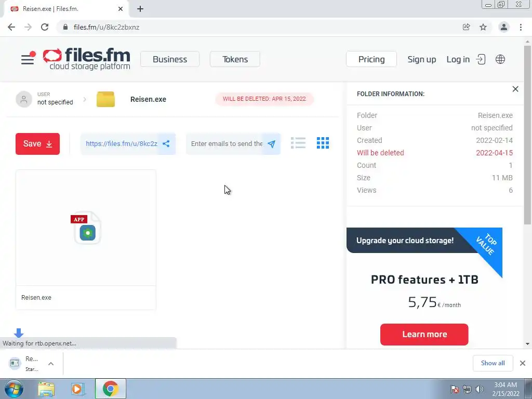This screenshot has width=532, height=399.
Task: Open the hamburger menu icon
Action: coord(28,59)
